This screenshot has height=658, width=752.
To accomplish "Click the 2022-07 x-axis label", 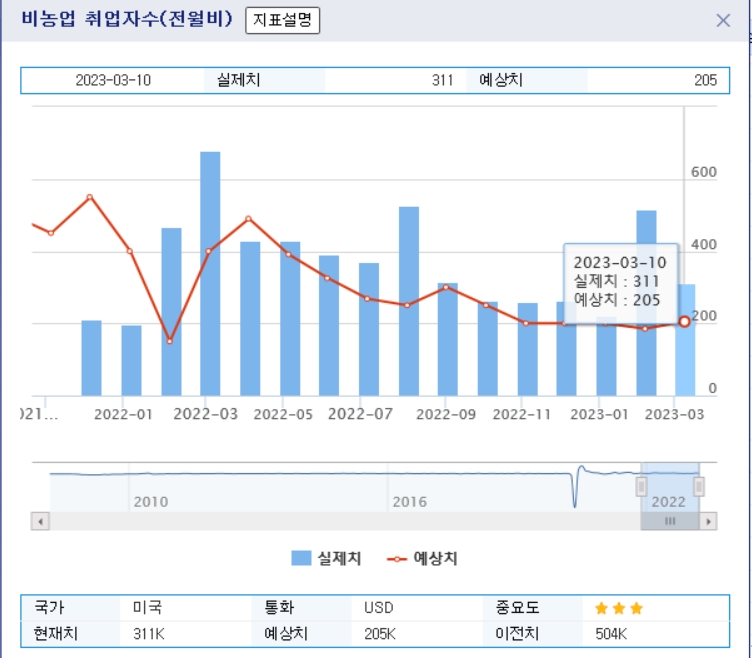I will 360,414.
